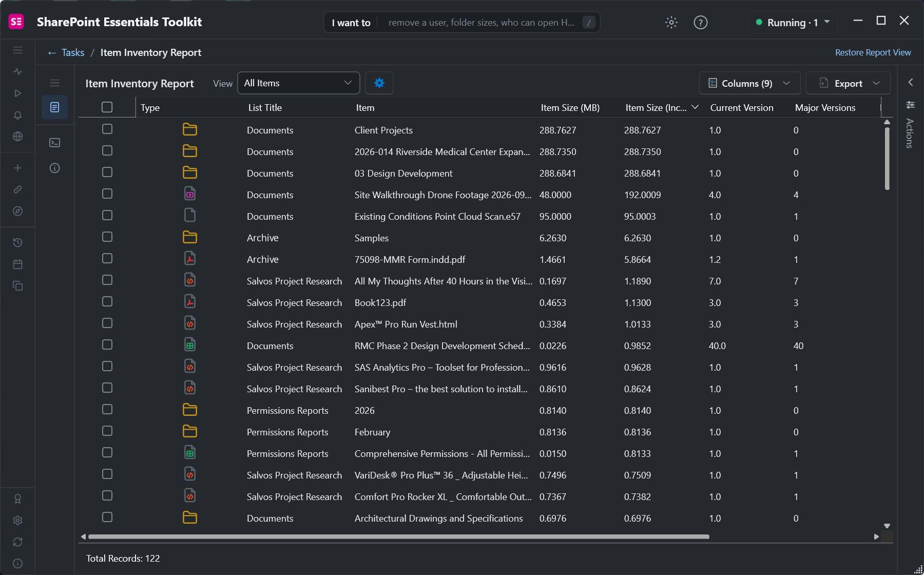Open the left sidebar hamburger menu
This screenshot has height=575, width=924.
click(18, 50)
